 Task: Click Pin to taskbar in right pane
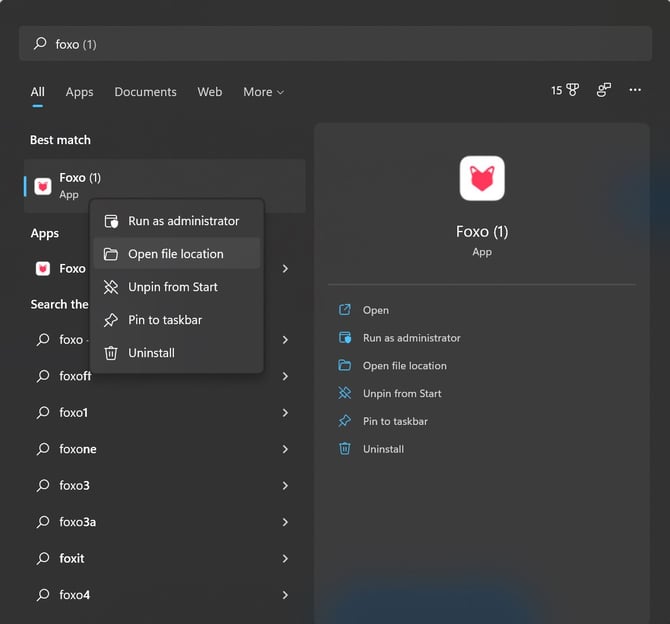[395, 421]
